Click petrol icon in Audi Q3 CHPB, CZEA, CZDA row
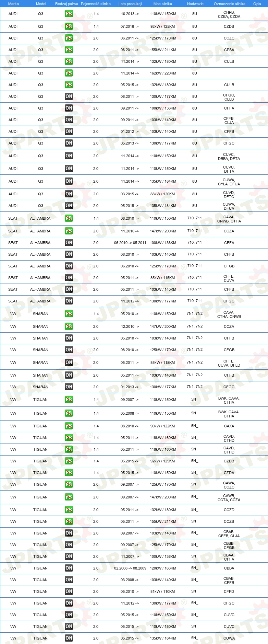This screenshot has width=268, height=644. (x=69, y=14)
